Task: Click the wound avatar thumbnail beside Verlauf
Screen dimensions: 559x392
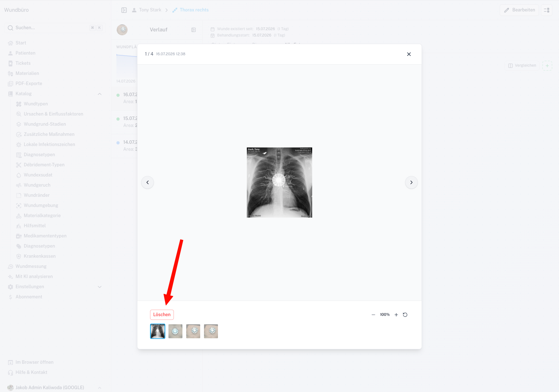Action: tap(122, 30)
